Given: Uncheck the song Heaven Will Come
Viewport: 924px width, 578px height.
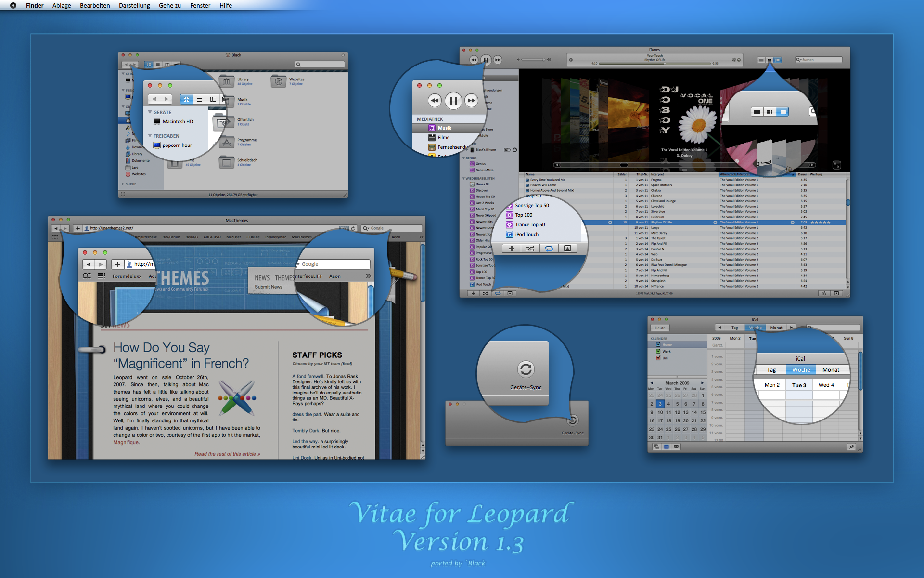Looking at the screenshot, I should point(527,185).
